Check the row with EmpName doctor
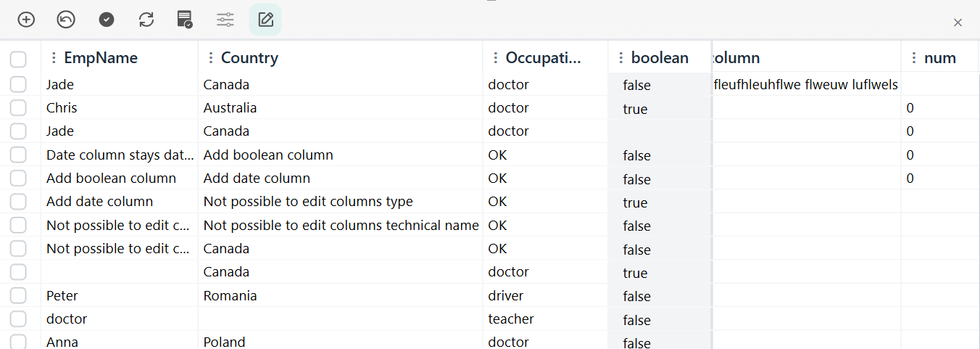This screenshot has height=349, width=980. pyautogui.click(x=18, y=319)
